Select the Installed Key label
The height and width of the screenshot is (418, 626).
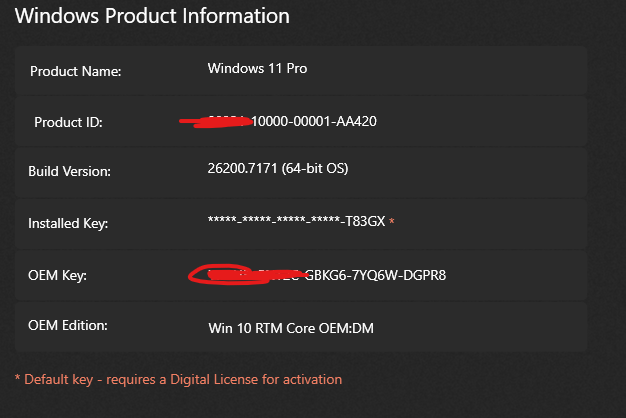pyautogui.click(x=68, y=223)
